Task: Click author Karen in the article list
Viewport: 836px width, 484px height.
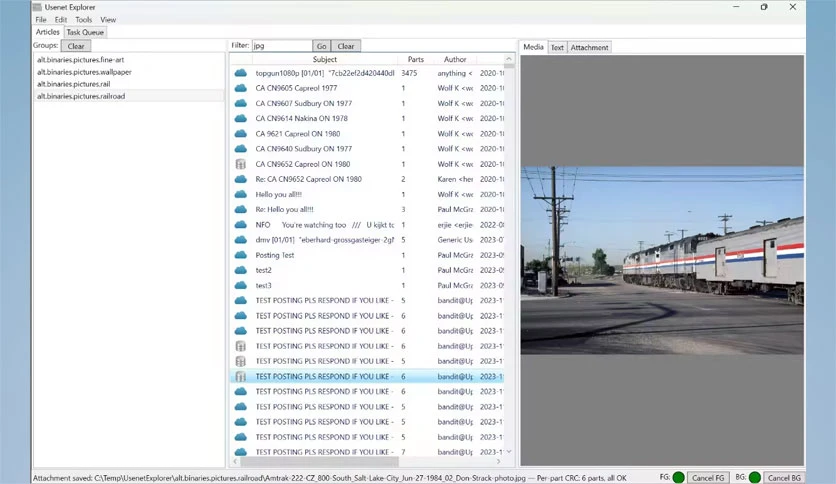Action: (455, 179)
